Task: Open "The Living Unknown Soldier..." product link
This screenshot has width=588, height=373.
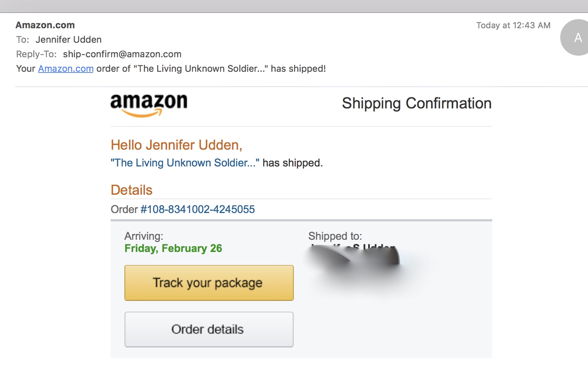Action: coord(185,163)
